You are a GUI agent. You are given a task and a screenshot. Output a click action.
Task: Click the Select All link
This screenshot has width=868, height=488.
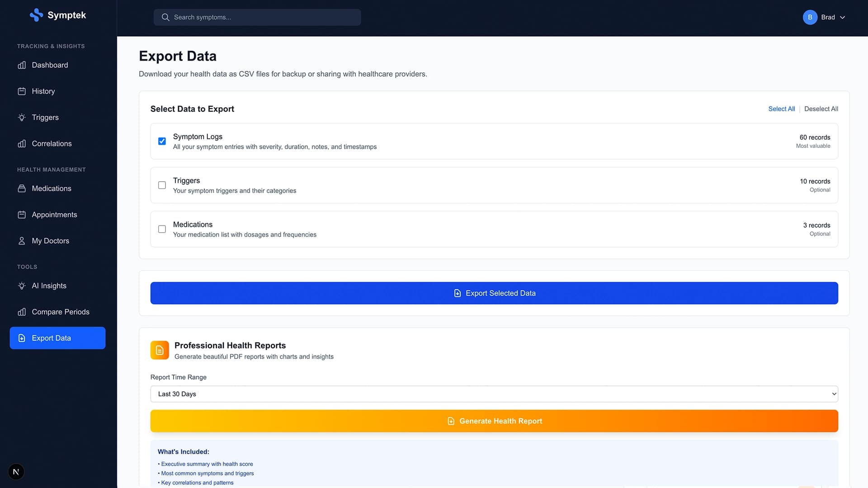[781, 109]
